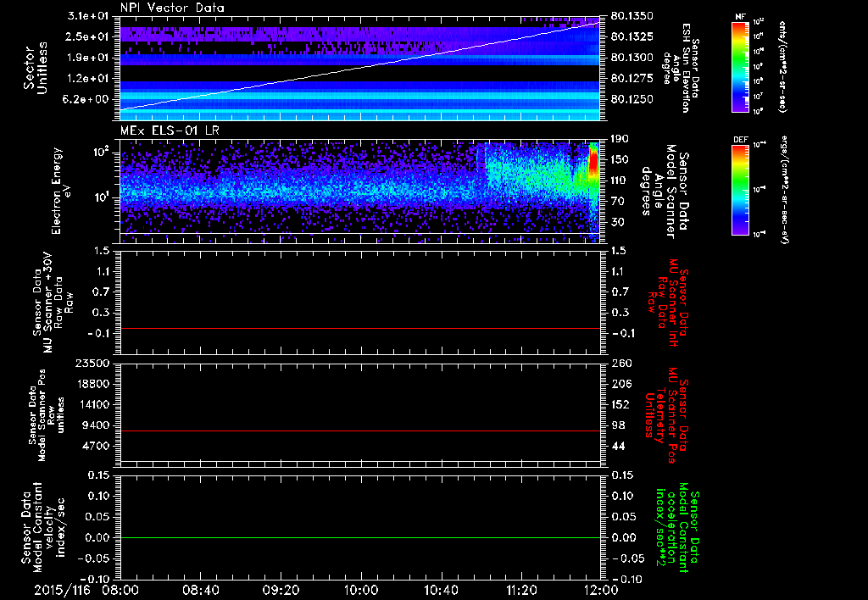The image size is (868, 600).
Task: Click the 4700 scanner position tick value
Action: coord(96,446)
